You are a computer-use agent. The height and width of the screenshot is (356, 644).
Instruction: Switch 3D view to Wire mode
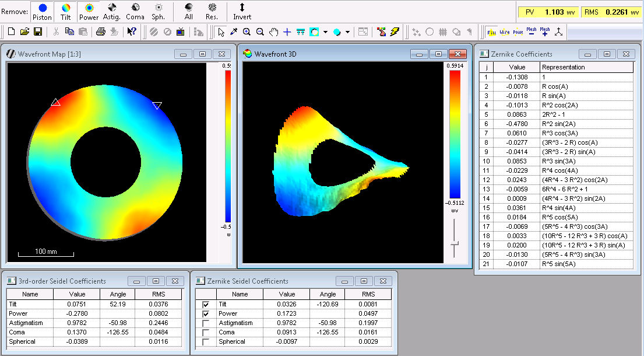(504, 32)
